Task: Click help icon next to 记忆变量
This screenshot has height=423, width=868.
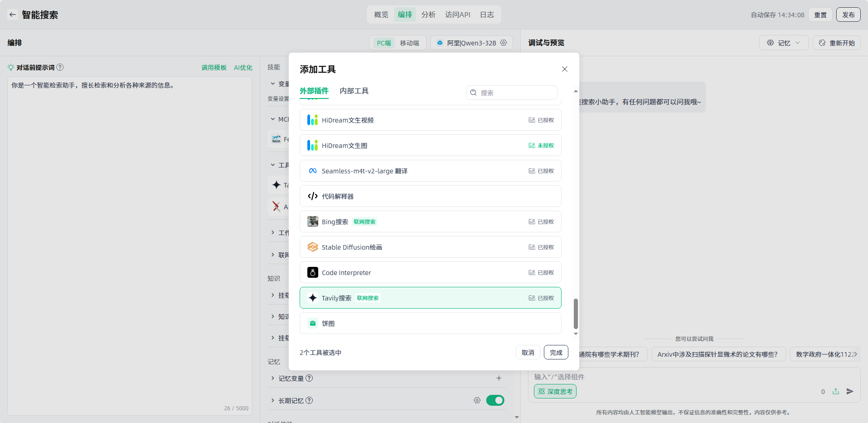Action: pos(309,378)
